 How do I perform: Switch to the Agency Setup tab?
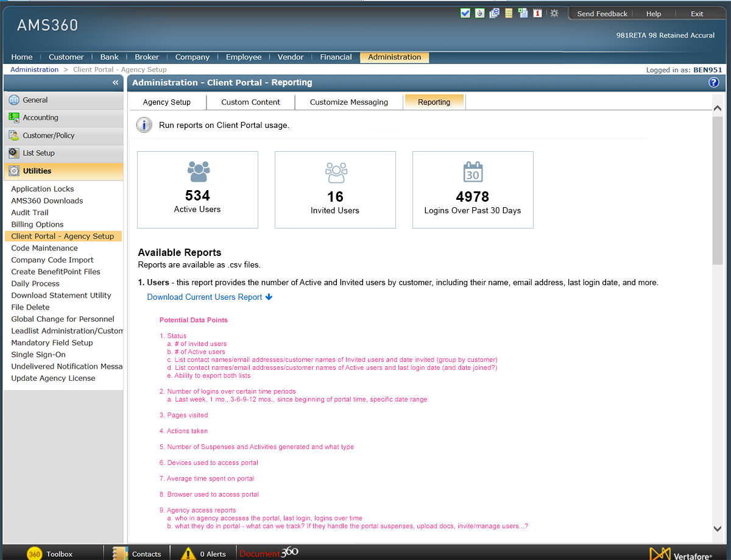pos(167,102)
